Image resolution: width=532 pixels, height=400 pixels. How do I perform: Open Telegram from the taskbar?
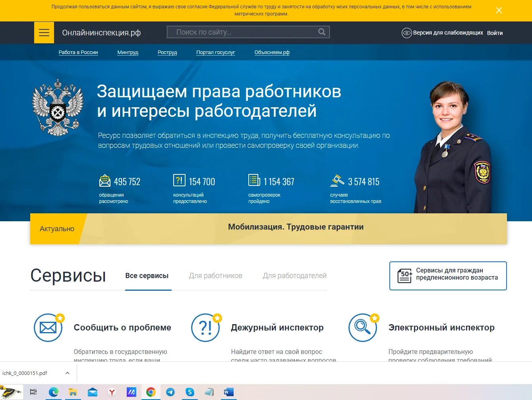170,392
